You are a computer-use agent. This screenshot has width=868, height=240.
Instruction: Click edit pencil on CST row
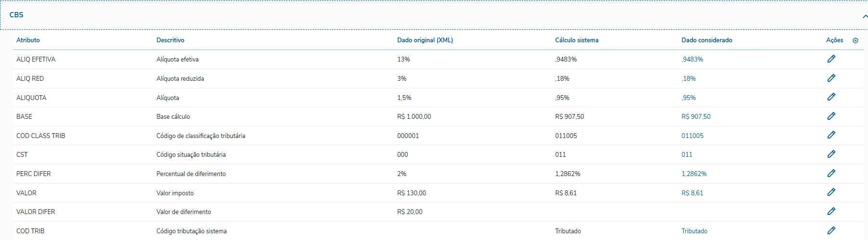831,154
